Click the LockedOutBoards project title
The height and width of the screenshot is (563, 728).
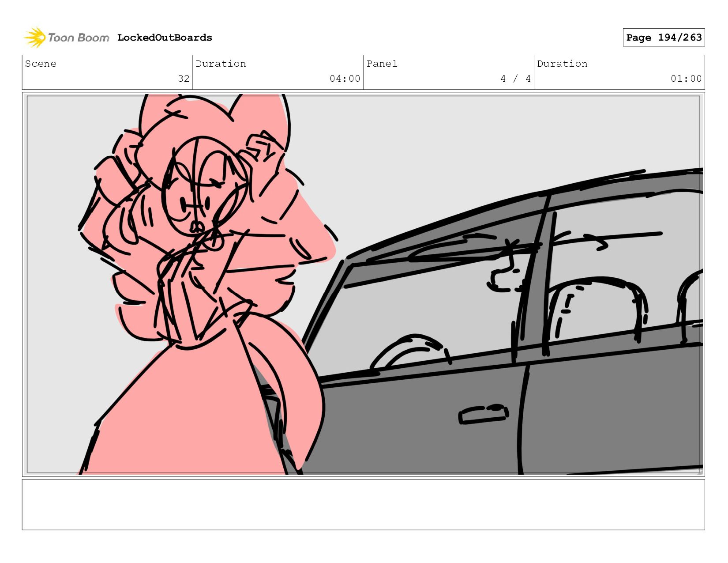click(165, 38)
